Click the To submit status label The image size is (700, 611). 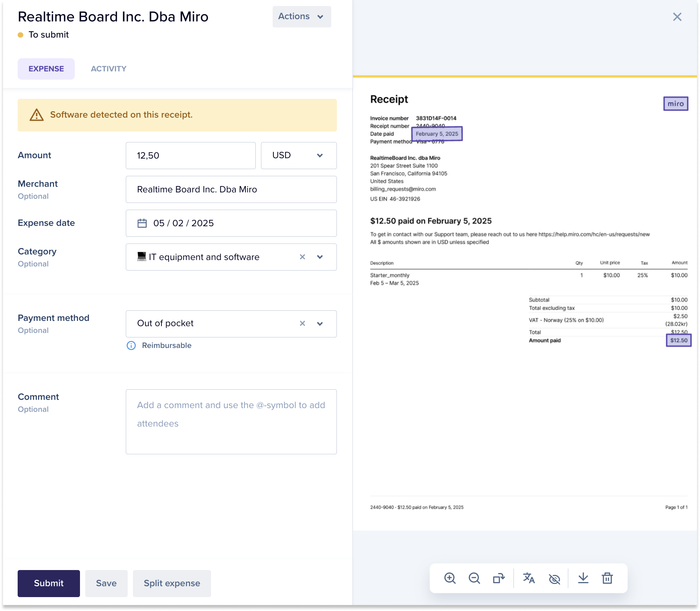click(x=49, y=35)
